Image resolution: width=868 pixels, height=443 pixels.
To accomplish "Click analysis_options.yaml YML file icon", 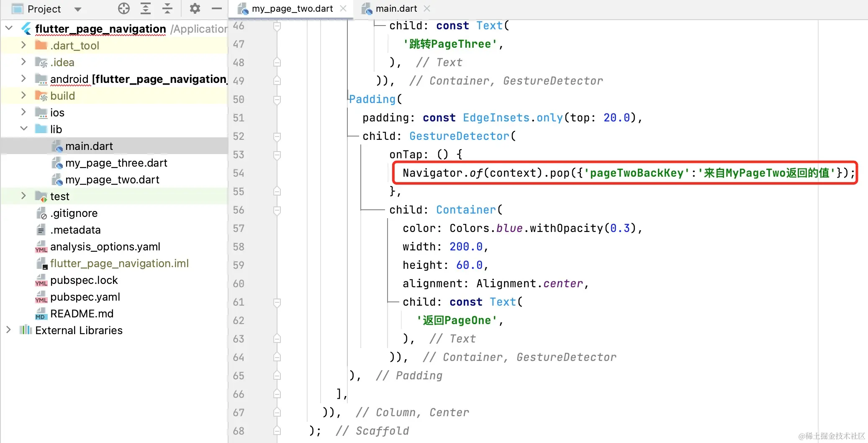I will click(x=41, y=247).
